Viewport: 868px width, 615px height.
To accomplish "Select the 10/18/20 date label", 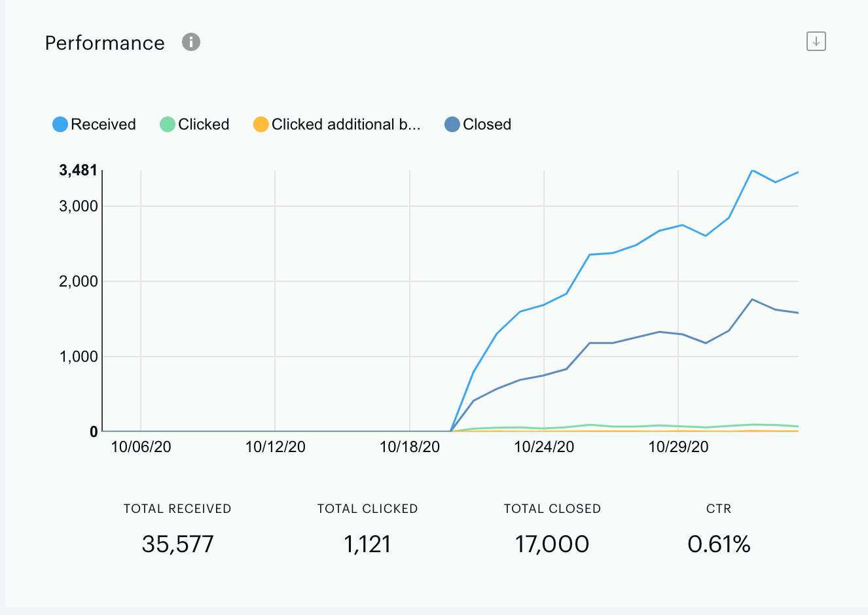I will (410, 447).
